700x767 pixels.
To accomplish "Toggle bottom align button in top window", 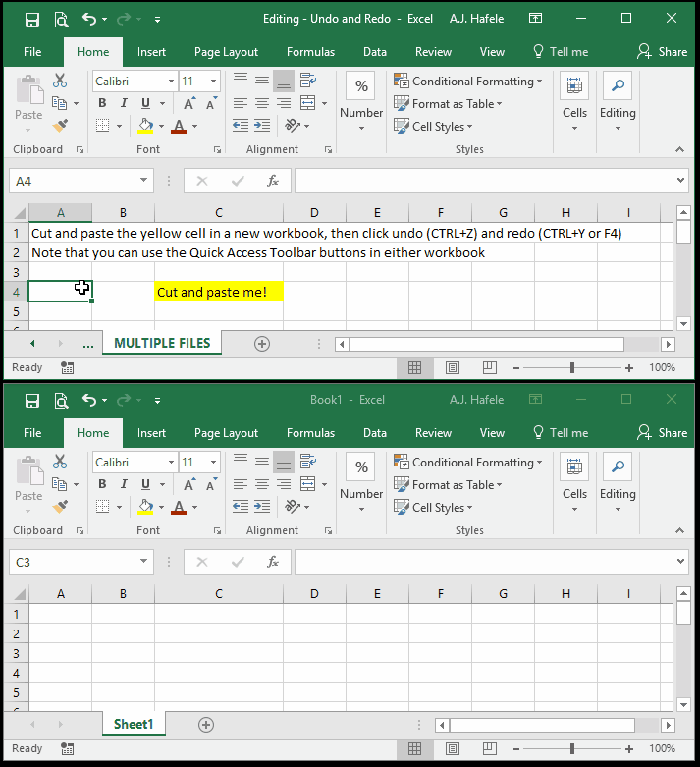I will pos(284,81).
